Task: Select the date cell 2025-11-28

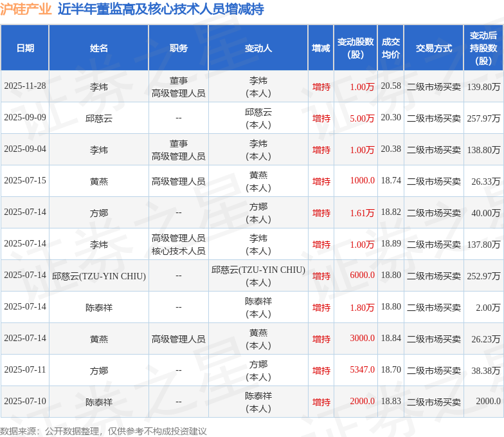Action: [25, 86]
